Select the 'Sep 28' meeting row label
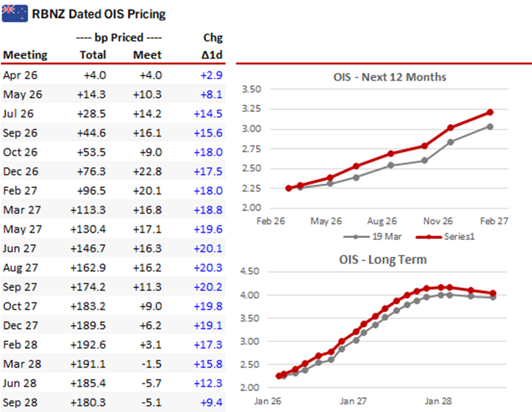532x412 pixels. pyautogui.click(x=20, y=403)
